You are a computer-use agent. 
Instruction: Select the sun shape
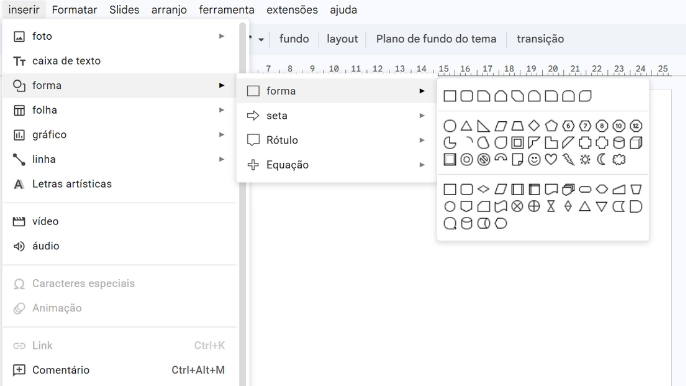pyautogui.click(x=585, y=160)
